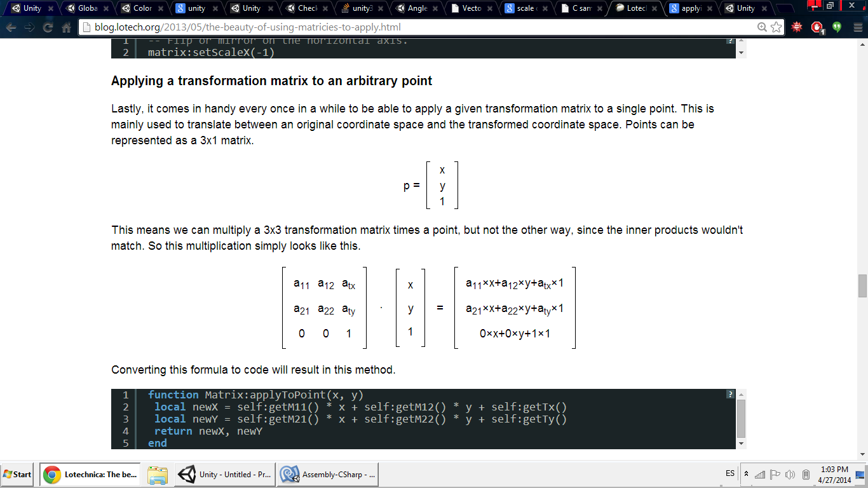Click the back navigation arrow
Image resolution: width=868 pixels, height=488 pixels.
click(10, 27)
